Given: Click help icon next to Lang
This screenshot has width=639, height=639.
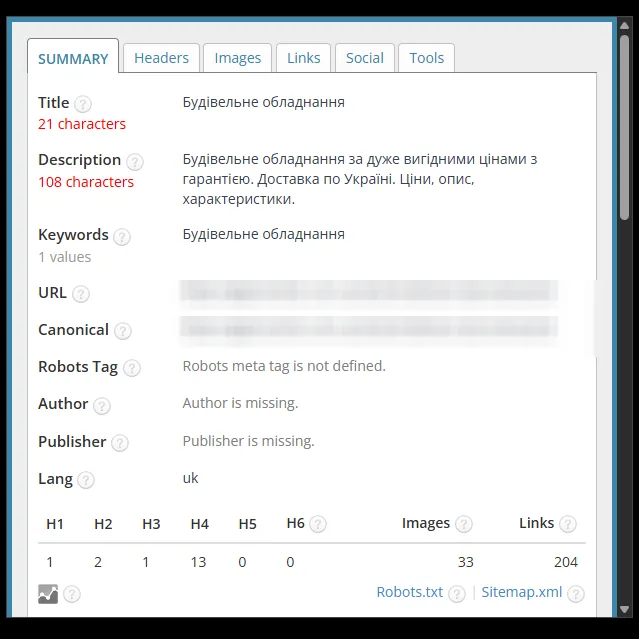Looking at the screenshot, I should 86,480.
